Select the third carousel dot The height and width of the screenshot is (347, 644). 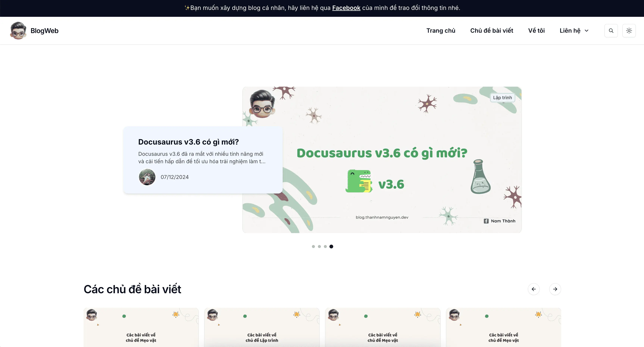click(x=325, y=246)
